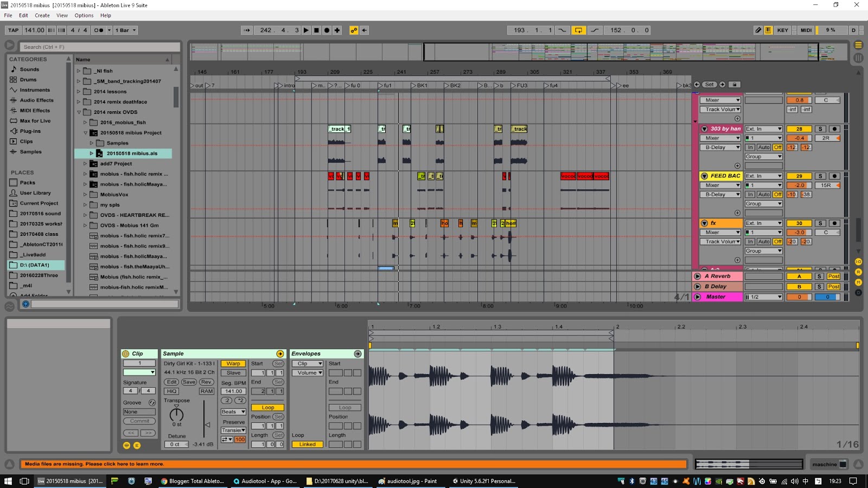Open the quantization 1 Bar dropdown
This screenshot has height=488, width=868.
pyautogui.click(x=125, y=30)
